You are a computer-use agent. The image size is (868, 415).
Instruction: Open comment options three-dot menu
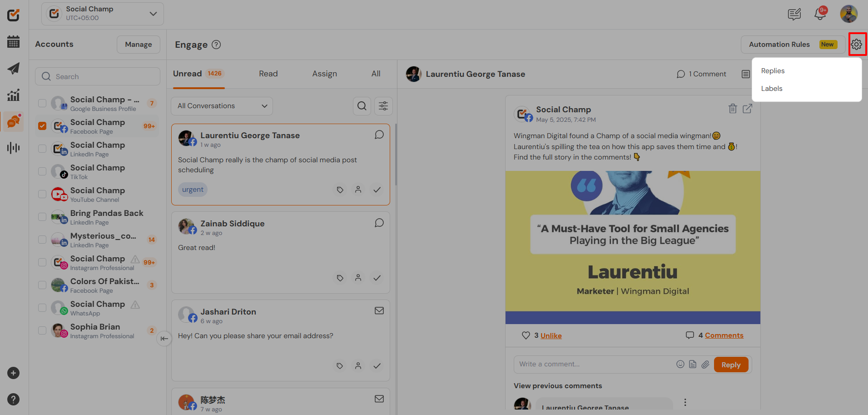point(685,402)
